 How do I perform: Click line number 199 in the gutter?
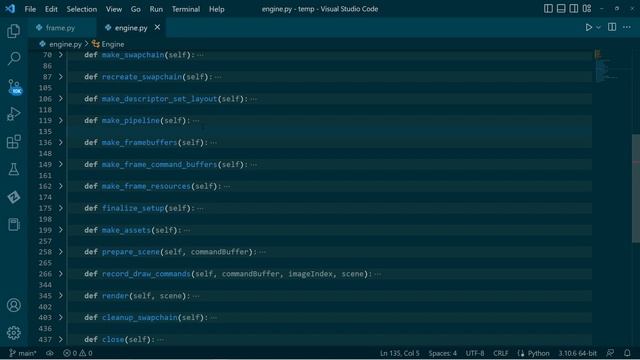click(45, 230)
